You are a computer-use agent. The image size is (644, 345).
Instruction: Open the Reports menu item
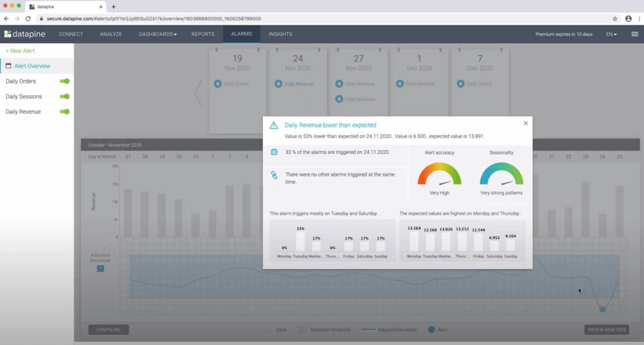202,34
